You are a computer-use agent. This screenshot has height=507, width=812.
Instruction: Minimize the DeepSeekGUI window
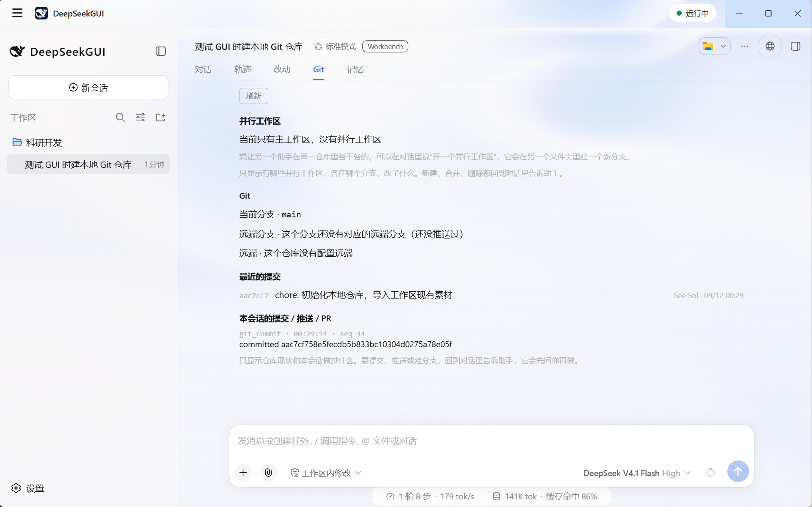(739, 13)
